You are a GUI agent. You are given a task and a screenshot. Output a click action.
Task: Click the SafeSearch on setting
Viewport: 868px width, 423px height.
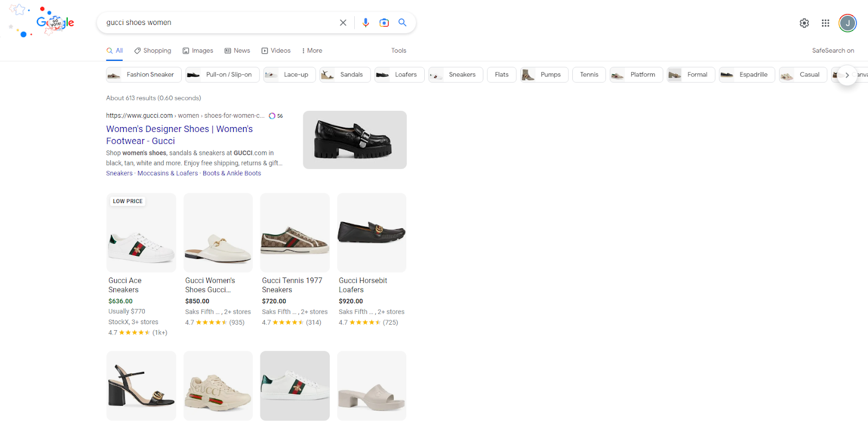[833, 50]
